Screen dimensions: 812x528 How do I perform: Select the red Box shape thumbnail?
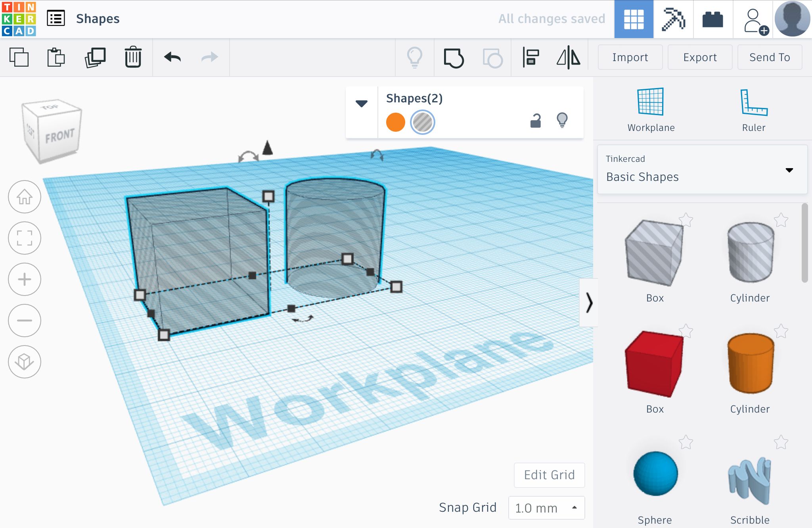[654, 364]
